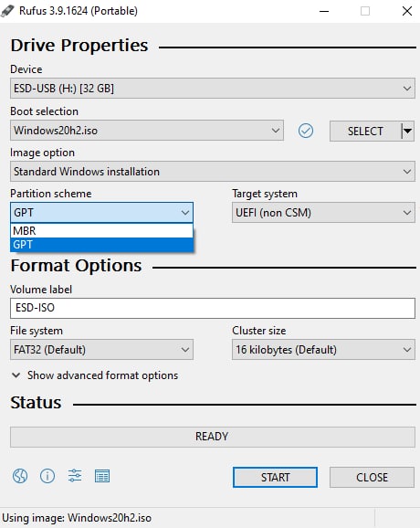
Task: Open the Cluster size dropdown
Action: 323,350
